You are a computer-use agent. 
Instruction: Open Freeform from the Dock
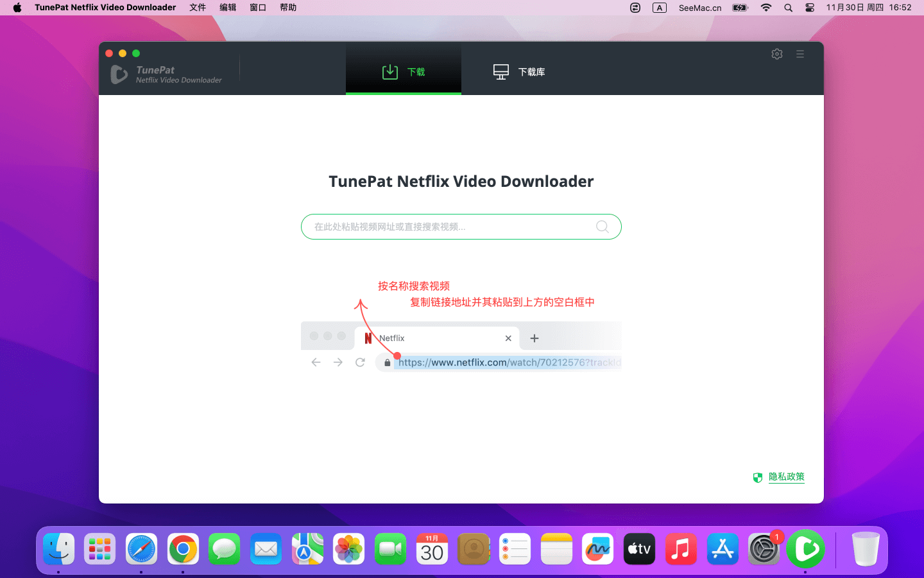coord(598,549)
